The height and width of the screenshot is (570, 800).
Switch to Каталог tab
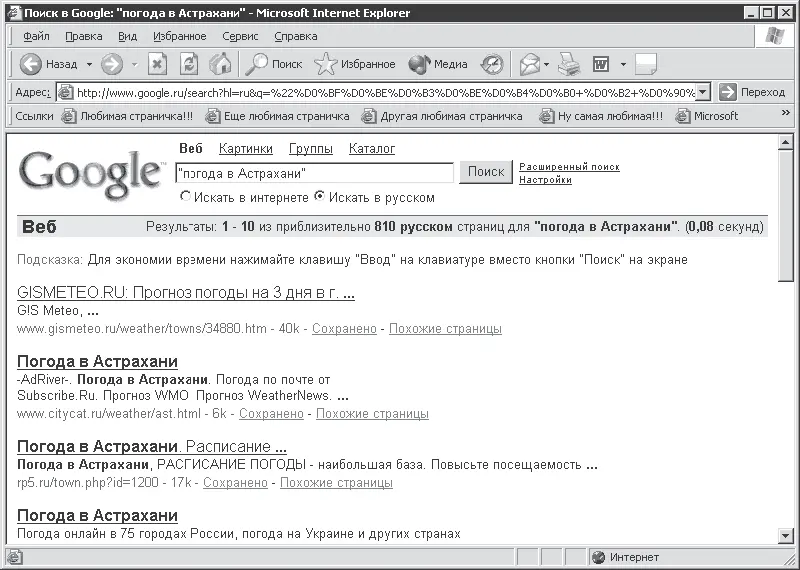372,148
